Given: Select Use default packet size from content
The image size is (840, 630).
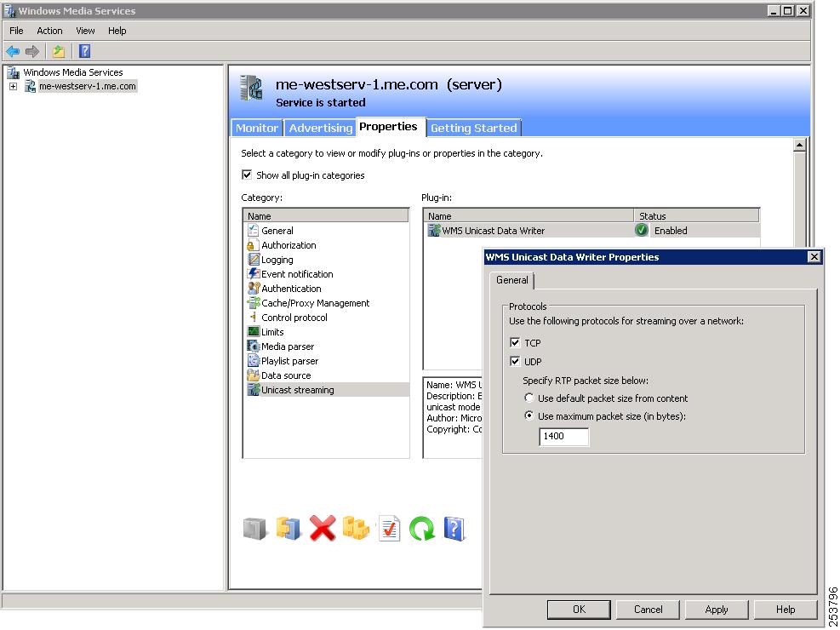Looking at the screenshot, I should [x=529, y=398].
